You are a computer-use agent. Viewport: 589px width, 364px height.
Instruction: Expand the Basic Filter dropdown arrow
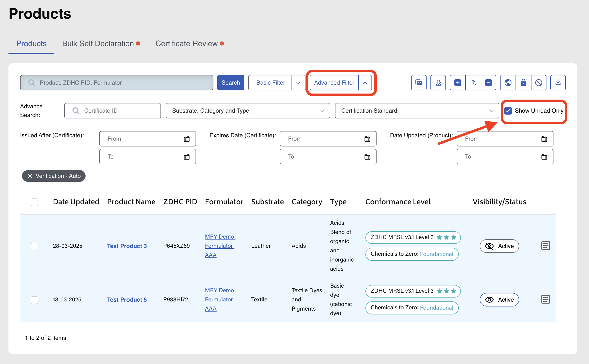(x=298, y=83)
